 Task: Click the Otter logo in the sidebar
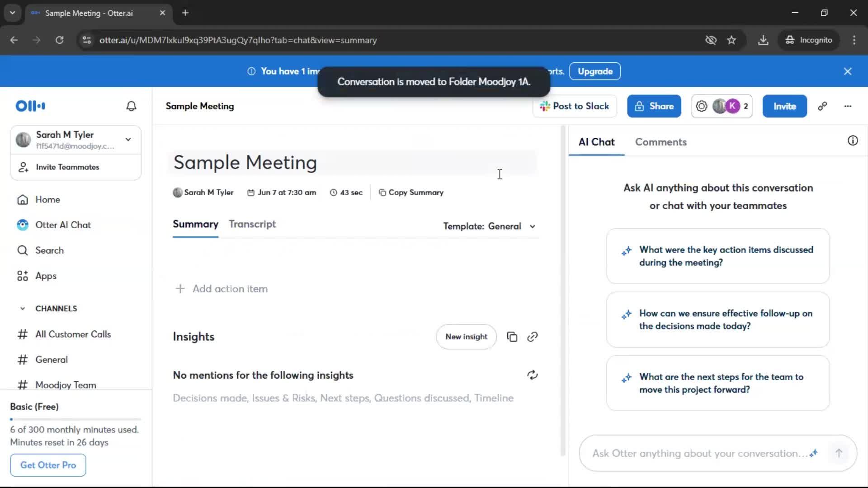[30, 106]
